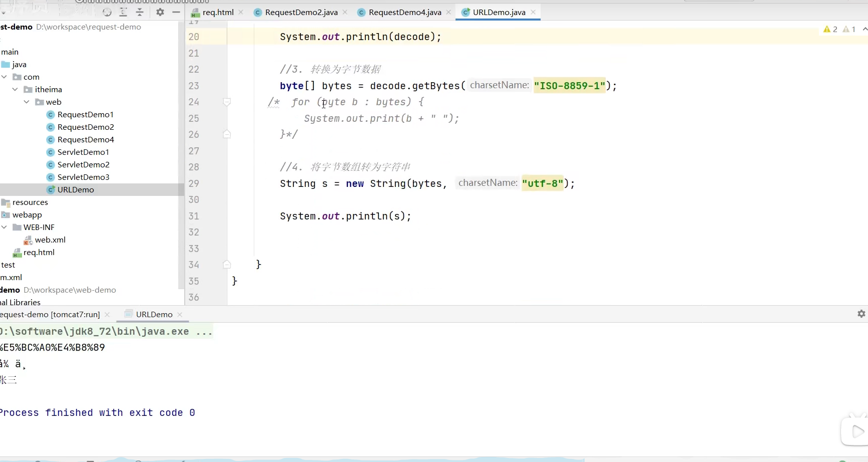868x462 pixels.
Task: Collapse the com package node
Action: coord(5,77)
